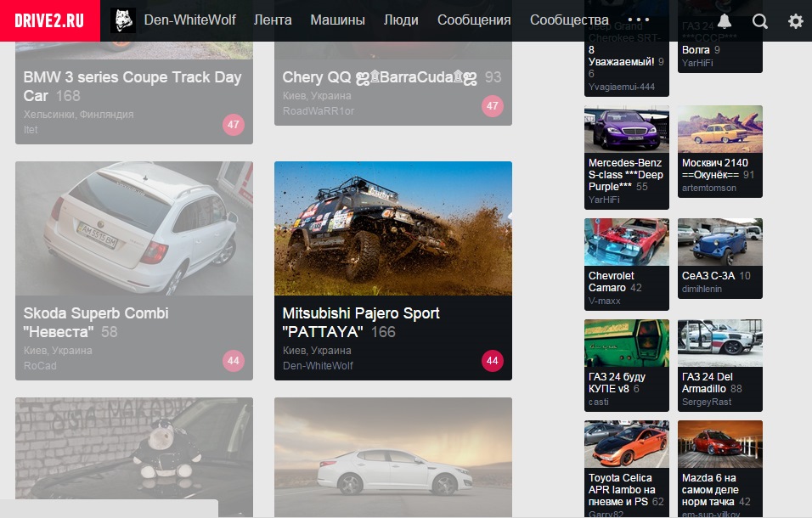Open the orange Toyota Celica thumbnail
This screenshot has height=518, width=812.
(627, 444)
